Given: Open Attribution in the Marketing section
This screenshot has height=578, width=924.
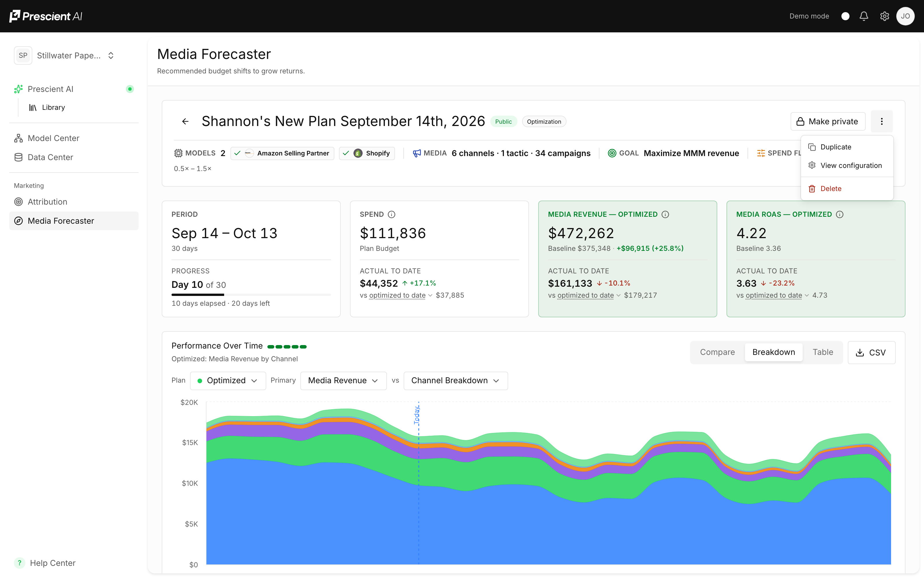Looking at the screenshot, I should pyautogui.click(x=74, y=202).
